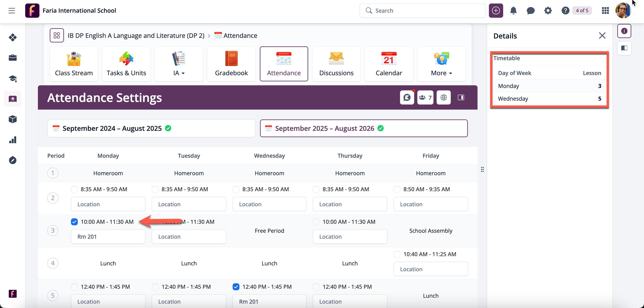Select the Attendance tab

(284, 64)
